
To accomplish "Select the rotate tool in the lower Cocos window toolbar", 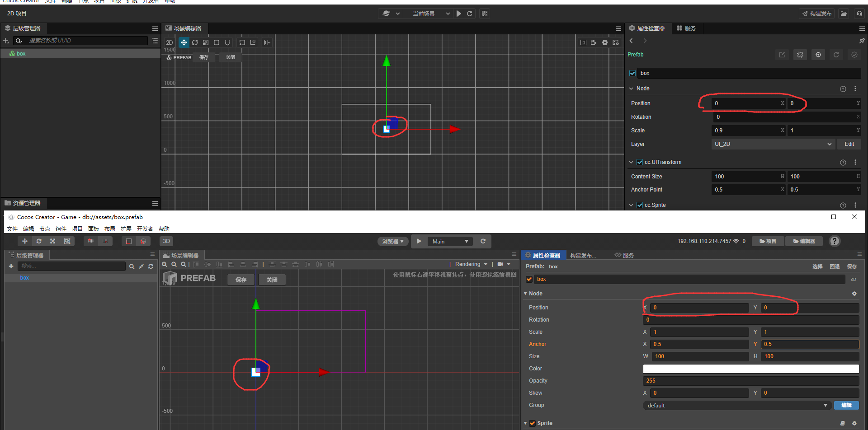I will (39, 241).
